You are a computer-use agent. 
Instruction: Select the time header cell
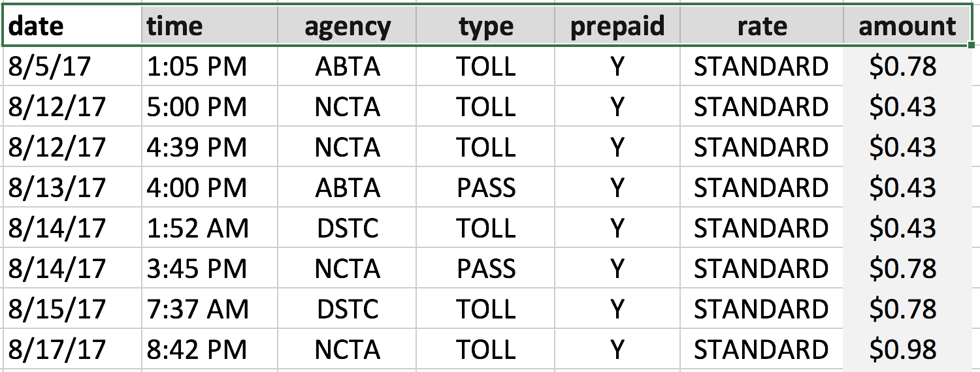210,27
